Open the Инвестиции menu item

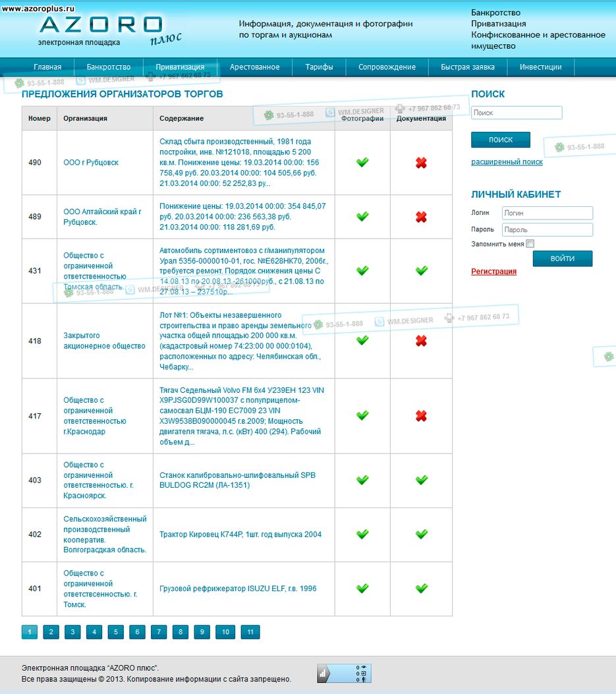[540, 67]
